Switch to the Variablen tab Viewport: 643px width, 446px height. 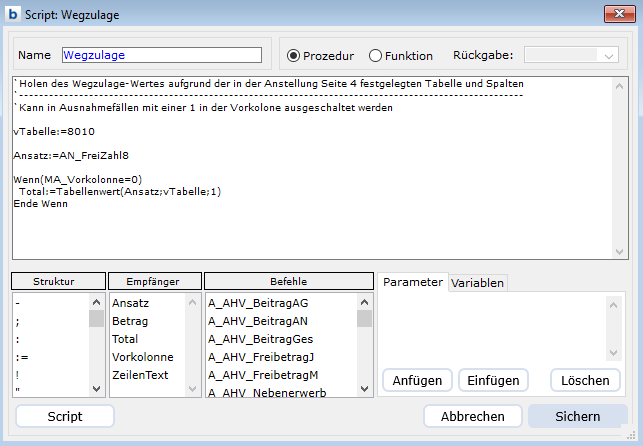click(x=478, y=283)
